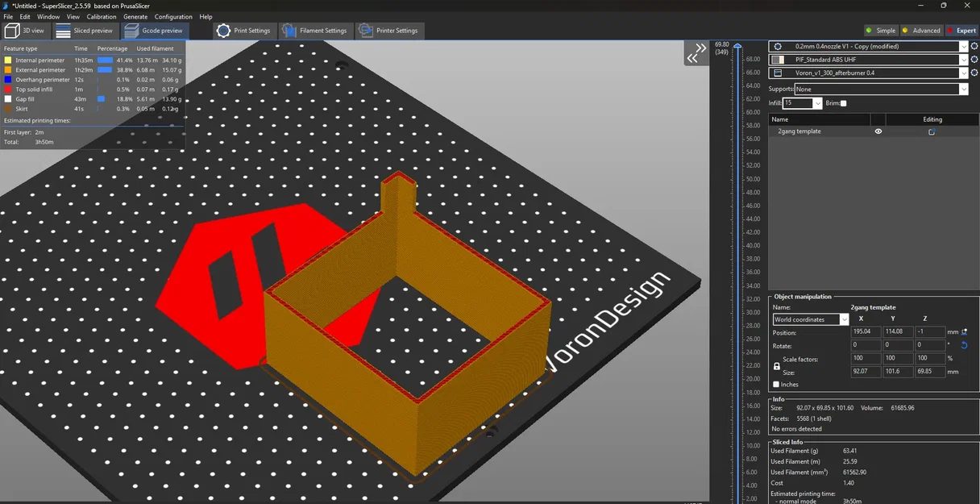
Task: Click the brown Skirt color swatch
Action: coord(8,108)
